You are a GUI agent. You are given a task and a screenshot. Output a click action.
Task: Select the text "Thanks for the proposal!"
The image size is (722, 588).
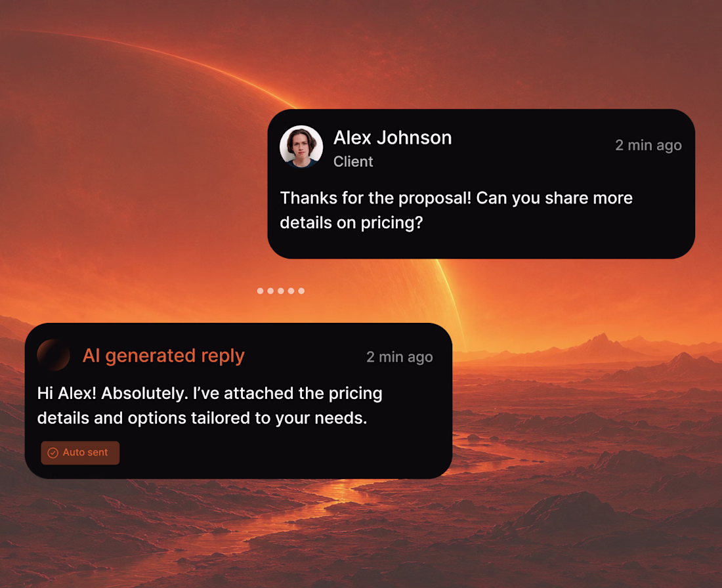(x=375, y=198)
